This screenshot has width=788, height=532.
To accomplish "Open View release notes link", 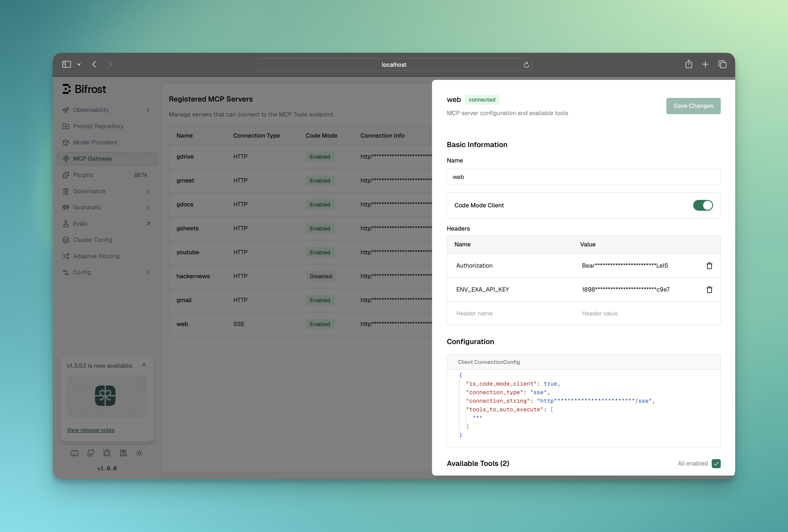I will point(90,430).
